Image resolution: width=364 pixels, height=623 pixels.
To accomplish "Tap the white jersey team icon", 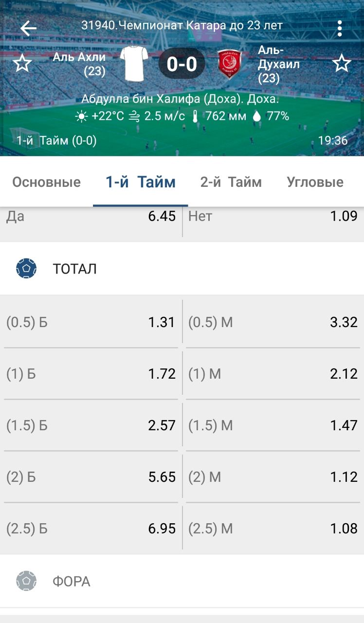I will [134, 63].
